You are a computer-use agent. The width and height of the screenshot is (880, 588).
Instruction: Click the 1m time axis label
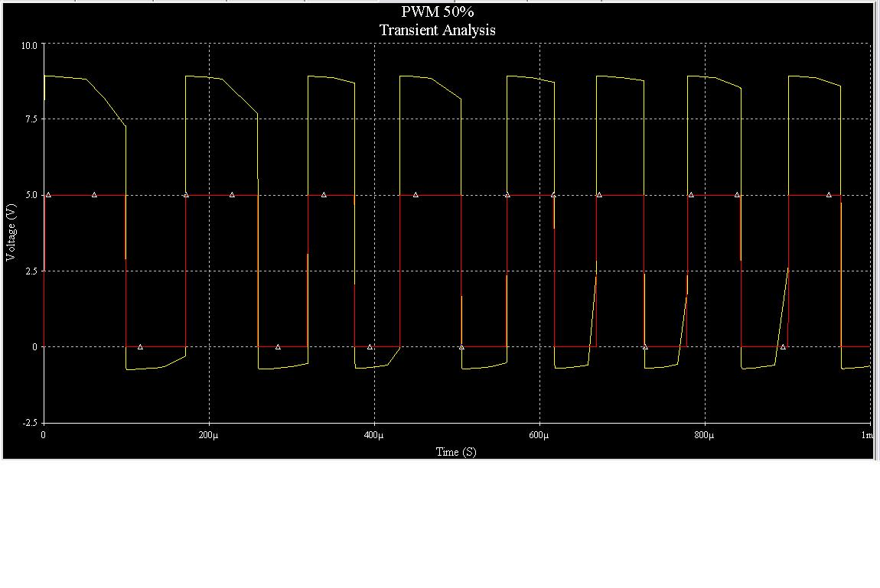866,436
